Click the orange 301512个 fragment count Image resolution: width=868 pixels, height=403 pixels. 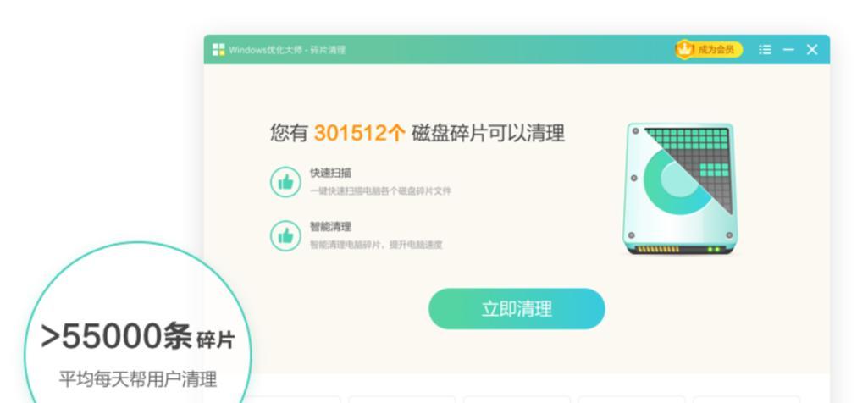pos(360,134)
